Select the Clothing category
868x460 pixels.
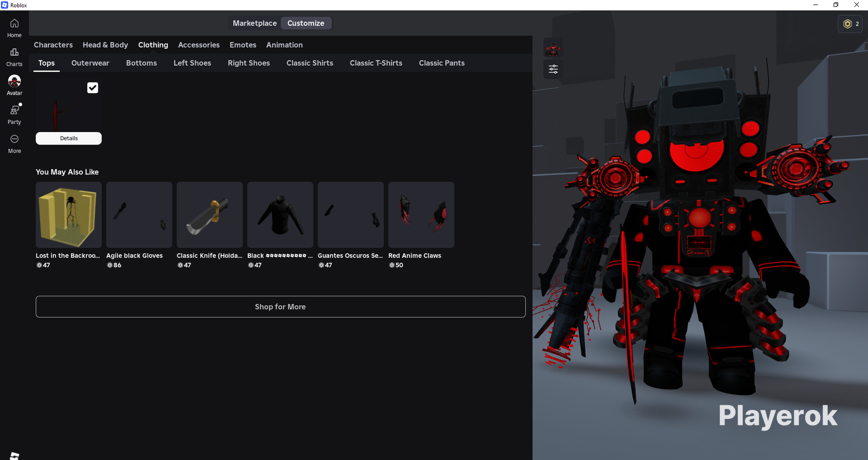pos(153,45)
